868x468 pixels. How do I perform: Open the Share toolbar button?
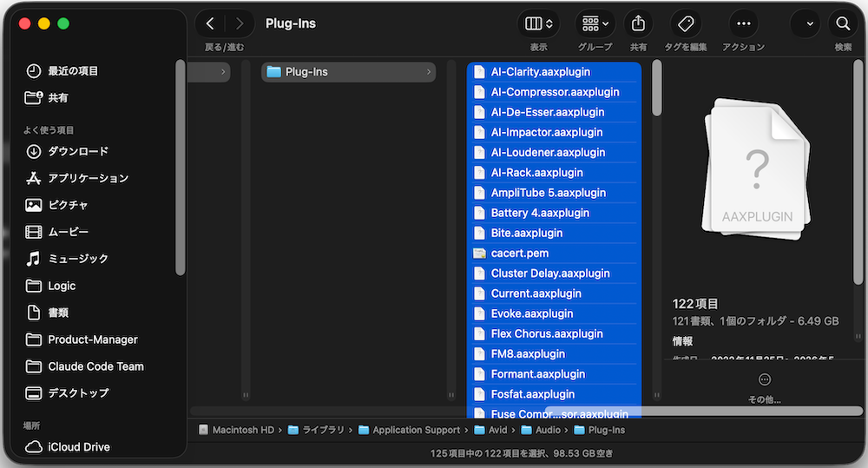tap(638, 23)
